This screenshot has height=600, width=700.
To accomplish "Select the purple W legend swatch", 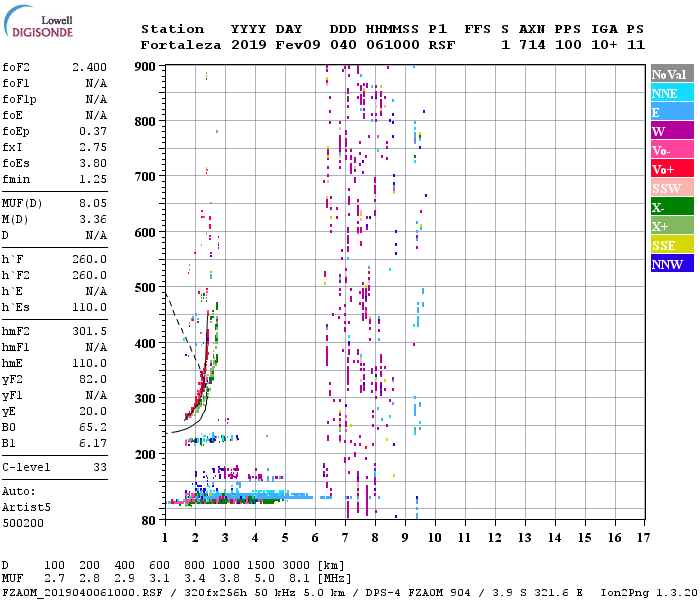I will 672,131.
